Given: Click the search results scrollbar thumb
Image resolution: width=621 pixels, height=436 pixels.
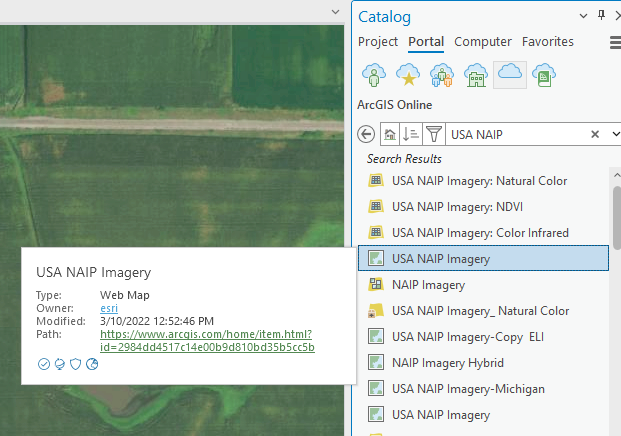Looking at the screenshot, I should [x=617, y=218].
